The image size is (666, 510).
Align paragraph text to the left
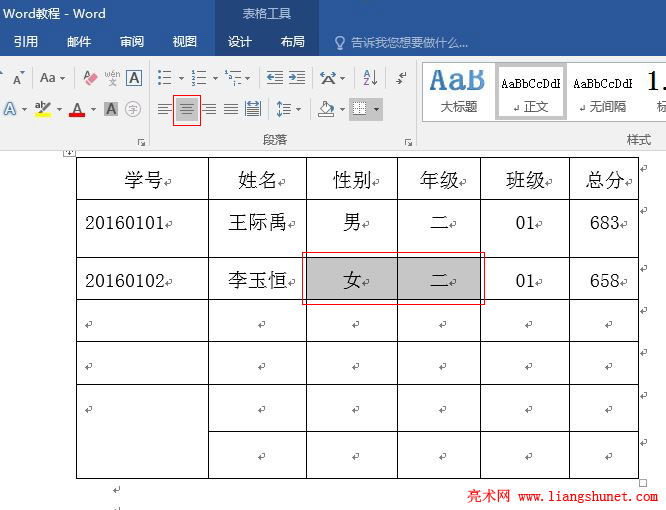[x=165, y=109]
